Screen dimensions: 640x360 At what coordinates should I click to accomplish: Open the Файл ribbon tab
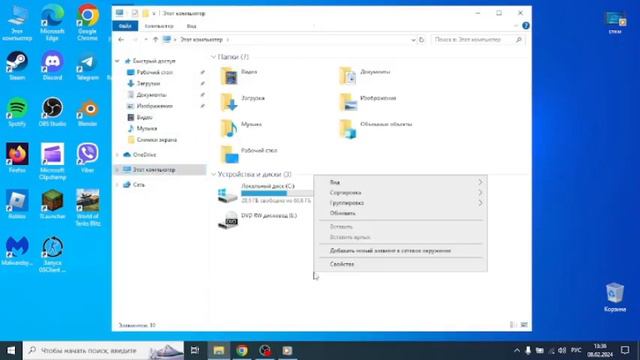coord(125,26)
